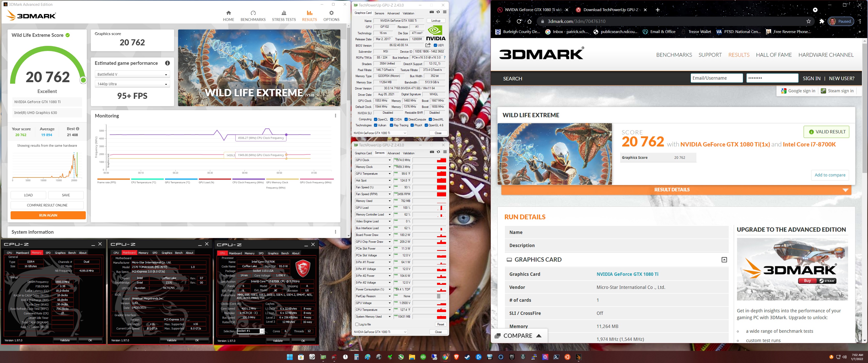Image resolution: width=868 pixels, height=363 pixels.
Task: Open File Explorer from the taskbar
Action: (412, 357)
